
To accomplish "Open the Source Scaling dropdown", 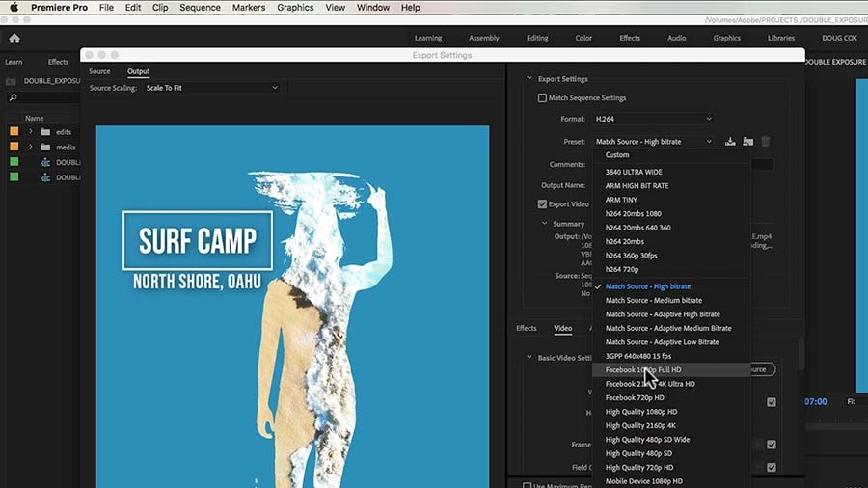I will point(211,88).
